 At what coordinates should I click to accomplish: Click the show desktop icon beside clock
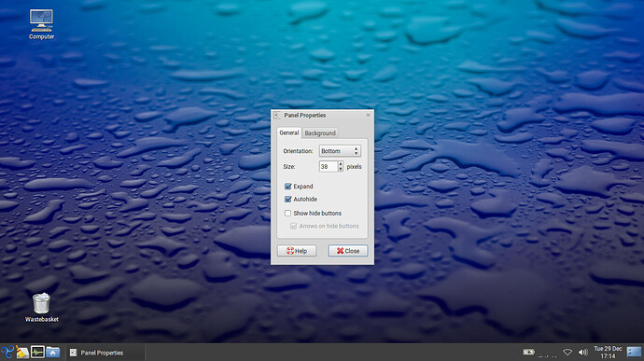click(634, 353)
